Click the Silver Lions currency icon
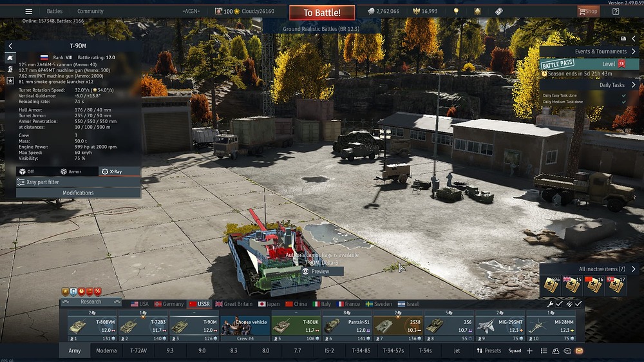Image resolution: width=644 pixels, height=362 pixels. click(371, 11)
